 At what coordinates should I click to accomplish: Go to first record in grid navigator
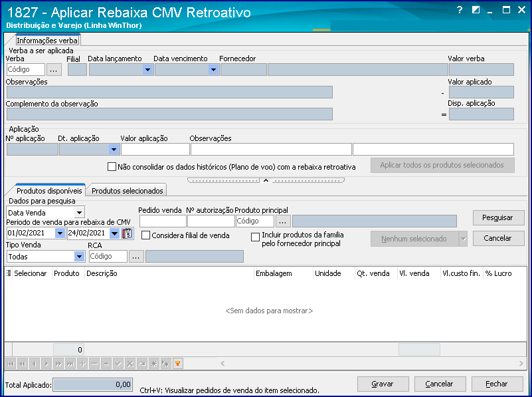(11, 364)
